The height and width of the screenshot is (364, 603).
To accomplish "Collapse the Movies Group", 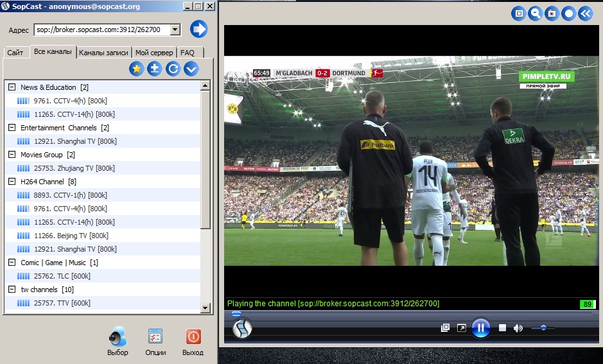I will [12, 154].
